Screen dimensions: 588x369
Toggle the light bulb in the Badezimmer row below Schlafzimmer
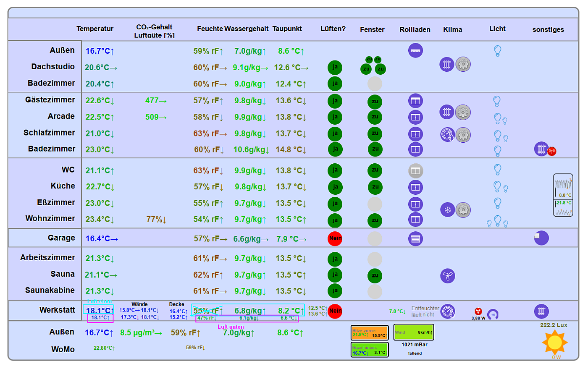[498, 151]
